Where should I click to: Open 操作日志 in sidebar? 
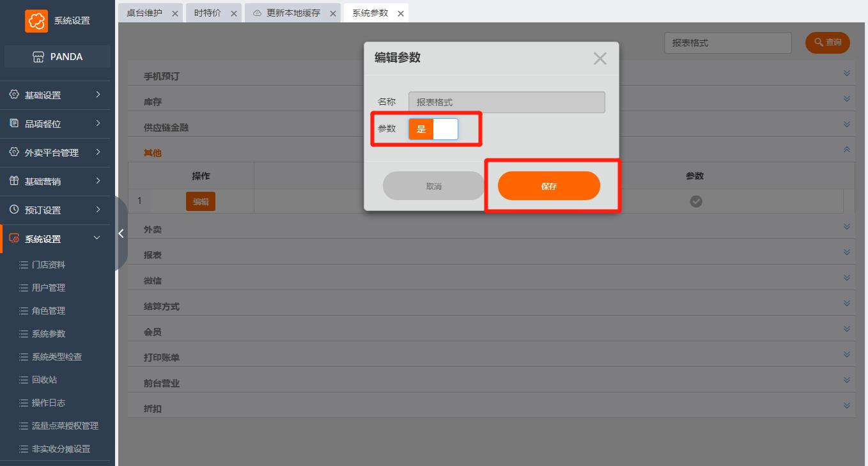point(49,403)
